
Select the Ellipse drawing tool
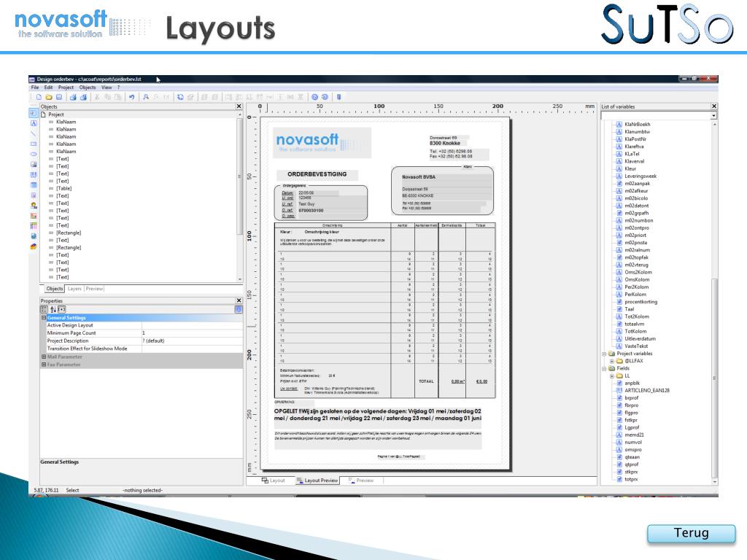34,155
